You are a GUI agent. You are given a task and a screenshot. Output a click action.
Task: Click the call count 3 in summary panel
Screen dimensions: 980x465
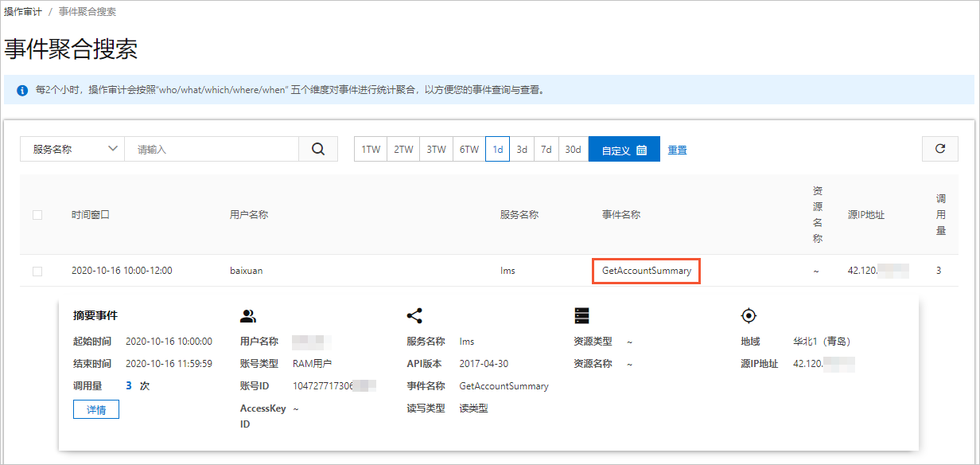(x=129, y=385)
